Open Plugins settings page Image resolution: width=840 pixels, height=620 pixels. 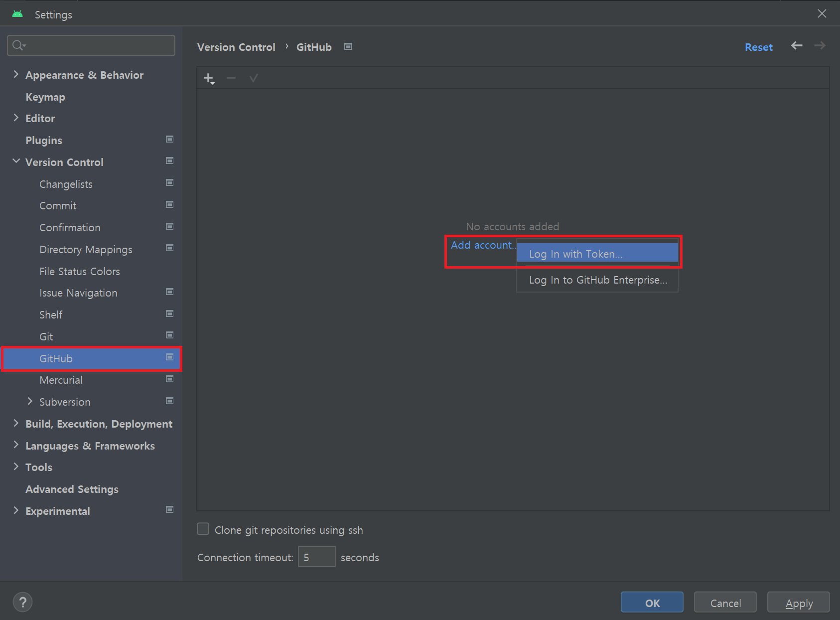click(44, 141)
